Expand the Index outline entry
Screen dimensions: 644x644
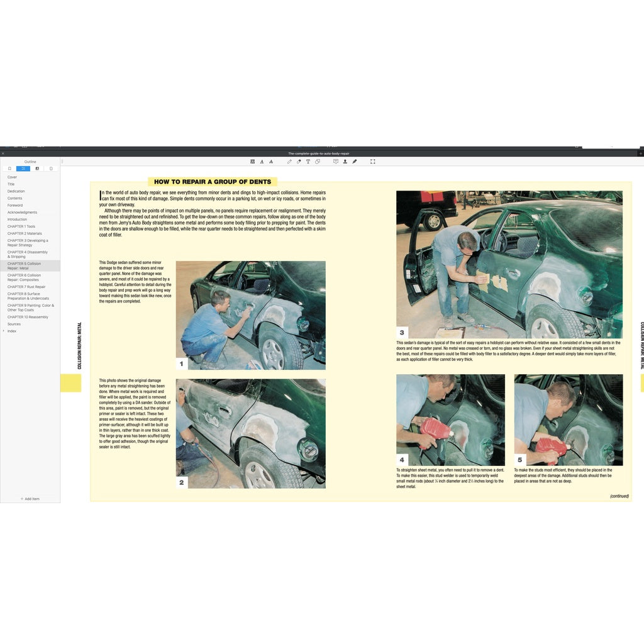pyautogui.click(x=4, y=330)
